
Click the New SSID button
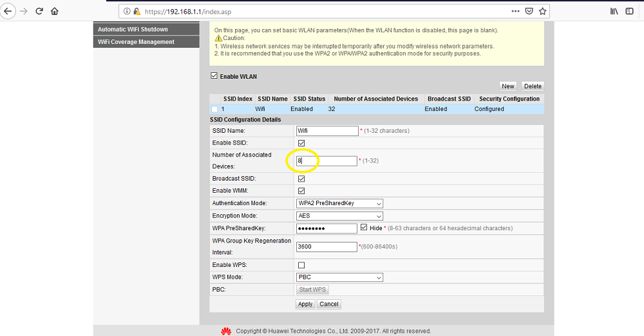pos(508,86)
